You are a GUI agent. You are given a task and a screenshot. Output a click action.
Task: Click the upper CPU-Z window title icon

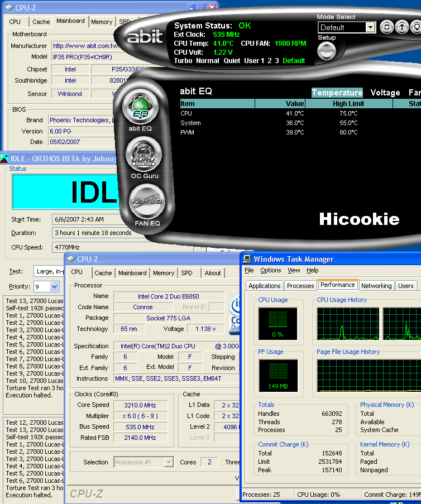click(9, 7)
